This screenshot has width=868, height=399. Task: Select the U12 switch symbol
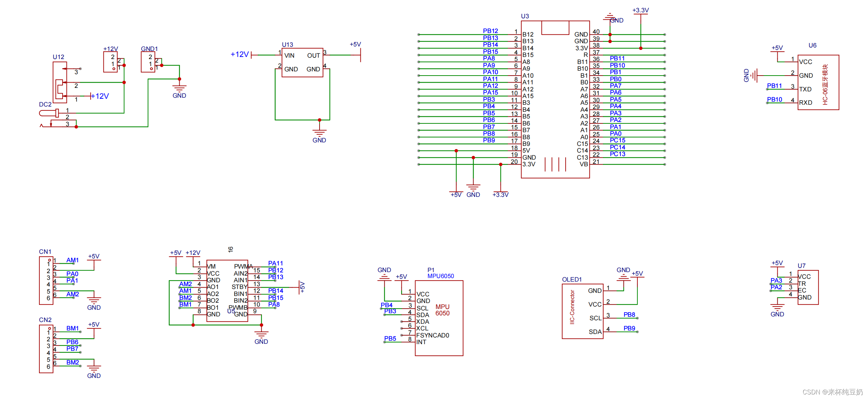point(60,82)
